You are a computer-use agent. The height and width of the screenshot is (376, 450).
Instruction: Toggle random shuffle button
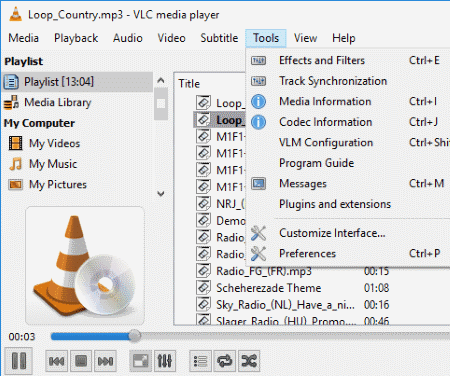(x=249, y=361)
